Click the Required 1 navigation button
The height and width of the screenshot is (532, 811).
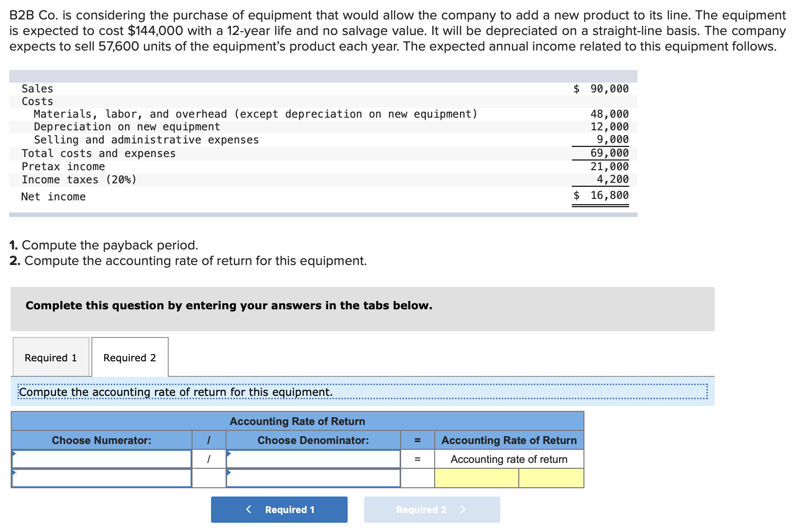coord(279,509)
